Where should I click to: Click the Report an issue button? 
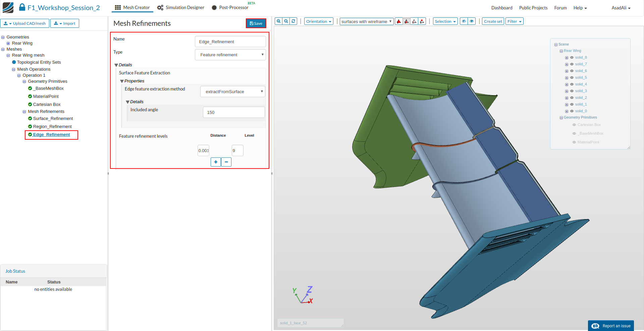(x=611, y=326)
